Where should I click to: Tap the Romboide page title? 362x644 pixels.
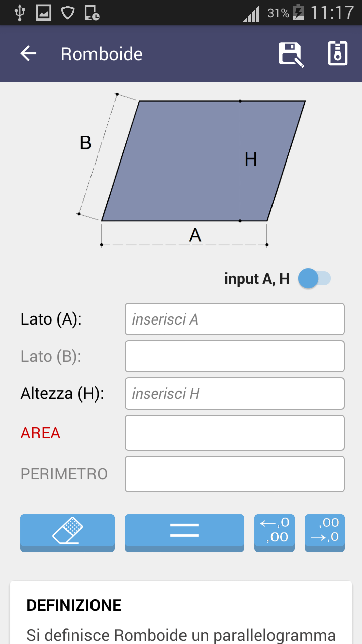point(102,54)
